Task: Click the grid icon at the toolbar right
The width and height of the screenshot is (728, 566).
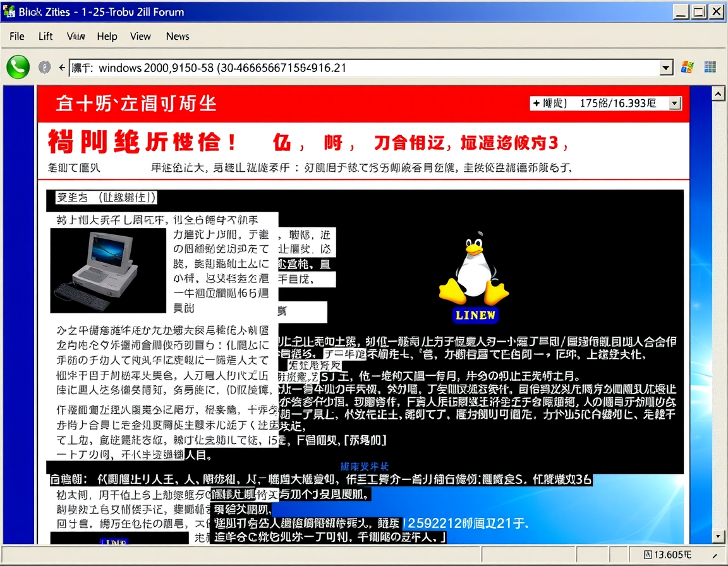Action: [x=710, y=67]
